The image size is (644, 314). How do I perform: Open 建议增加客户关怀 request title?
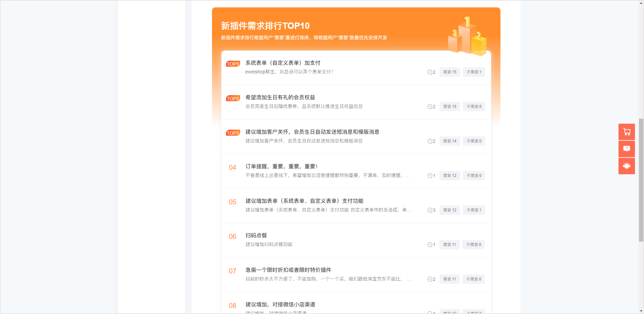click(x=312, y=132)
